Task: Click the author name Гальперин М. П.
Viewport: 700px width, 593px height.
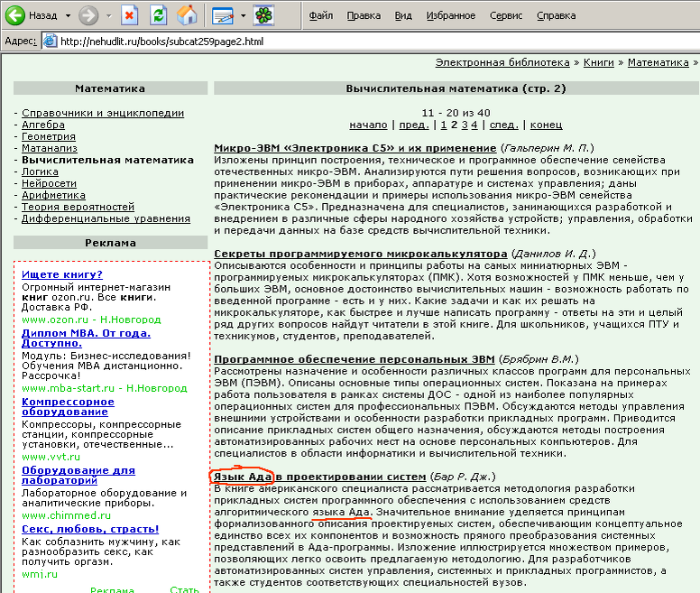Action: pos(548,148)
